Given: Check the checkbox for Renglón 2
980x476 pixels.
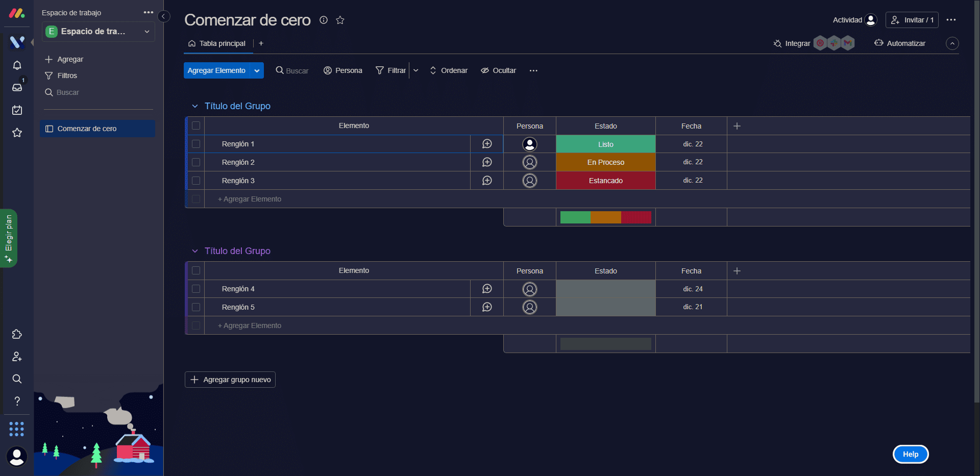Looking at the screenshot, I should coord(196,162).
